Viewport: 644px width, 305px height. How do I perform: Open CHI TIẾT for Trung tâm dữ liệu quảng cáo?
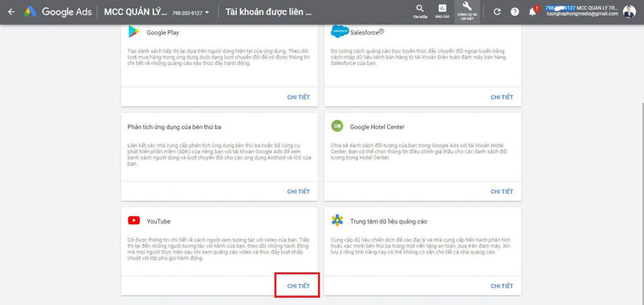(x=502, y=286)
